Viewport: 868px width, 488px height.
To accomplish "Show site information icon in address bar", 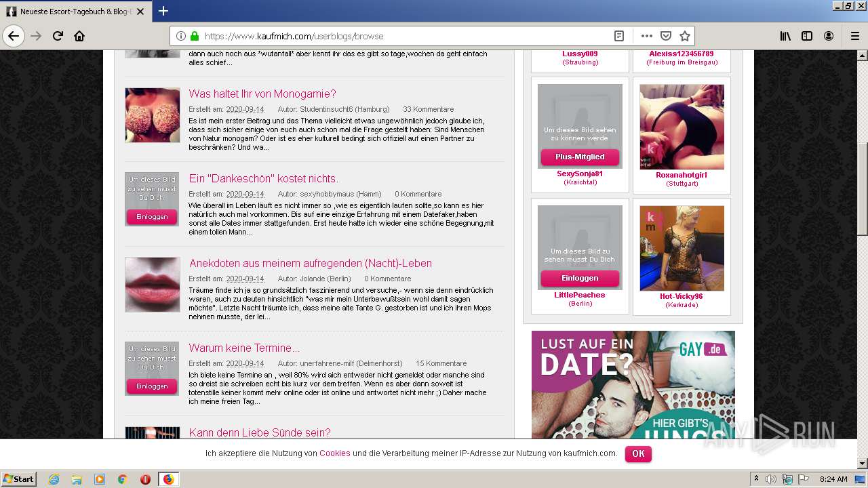I will (181, 36).
